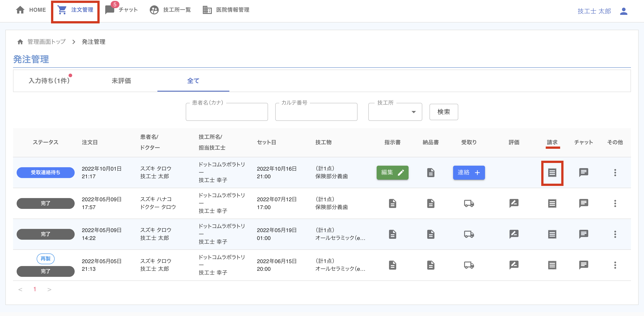The width and height of the screenshot is (644, 316).
Task: Select the 入力待ち(1件) tab
Action: [x=49, y=81]
